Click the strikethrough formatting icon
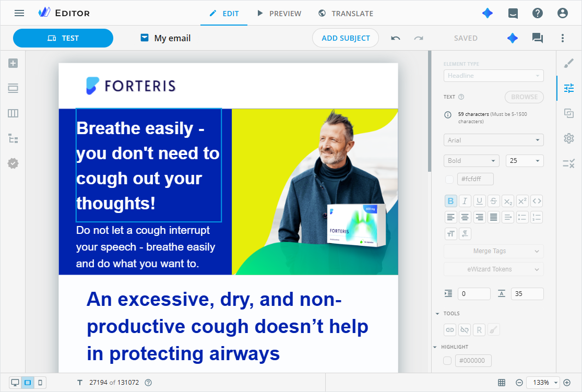The height and width of the screenshot is (392, 582). pos(493,201)
